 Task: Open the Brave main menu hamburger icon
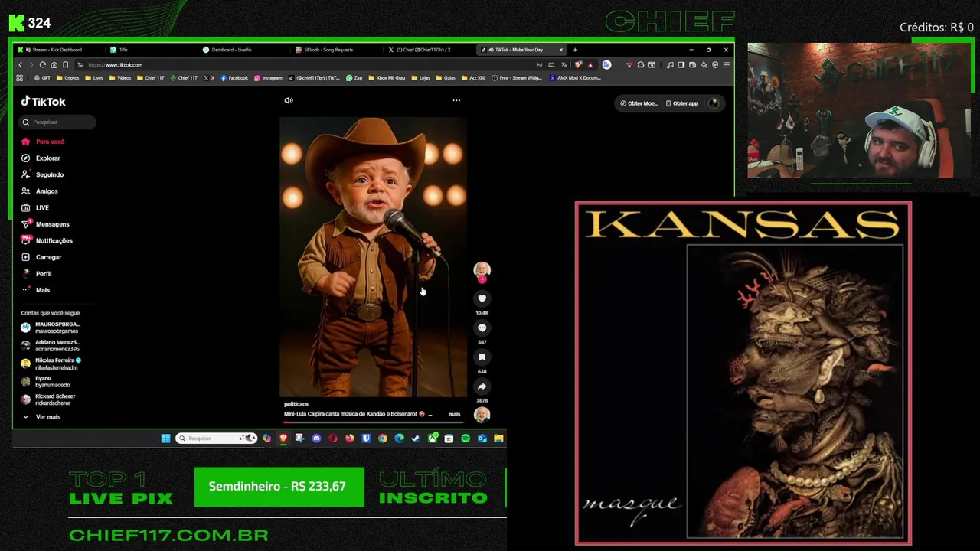tap(727, 65)
